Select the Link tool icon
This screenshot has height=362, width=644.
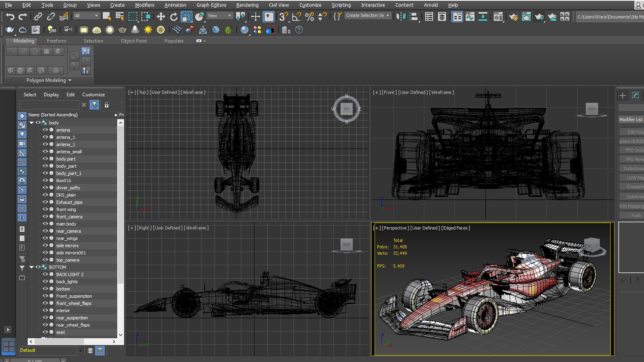(x=38, y=16)
